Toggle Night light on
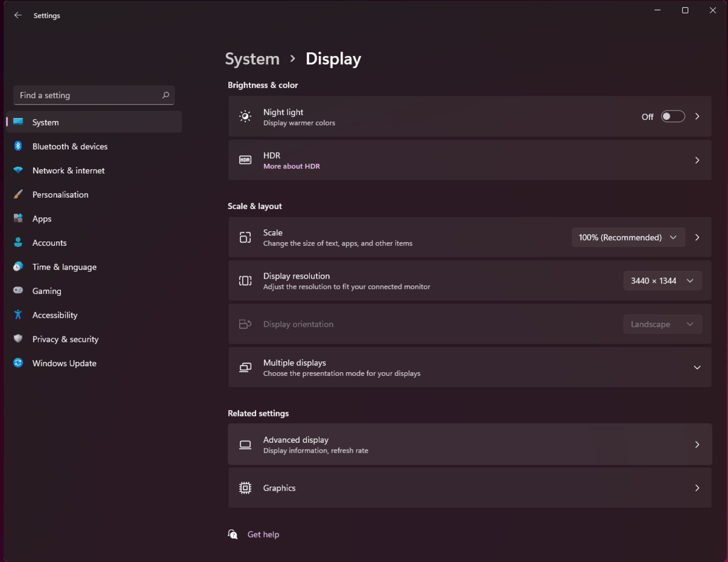Image resolution: width=728 pixels, height=562 pixels. pos(673,116)
